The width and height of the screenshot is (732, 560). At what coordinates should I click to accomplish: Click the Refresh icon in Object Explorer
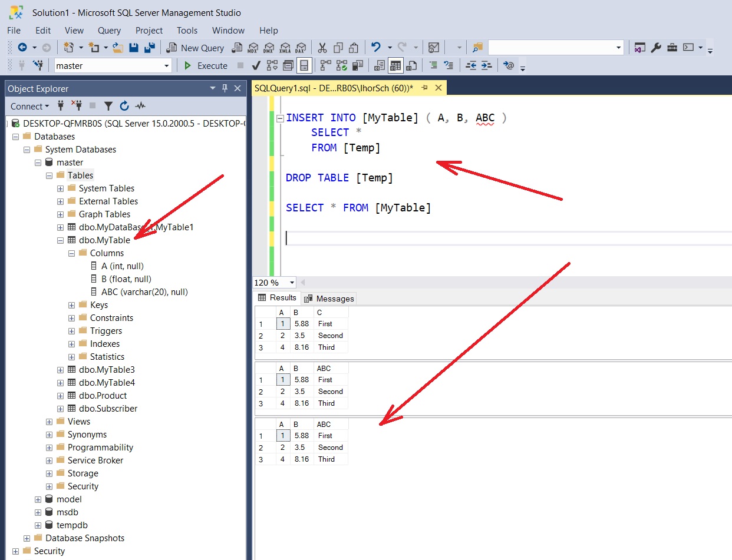(x=124, y=106)
